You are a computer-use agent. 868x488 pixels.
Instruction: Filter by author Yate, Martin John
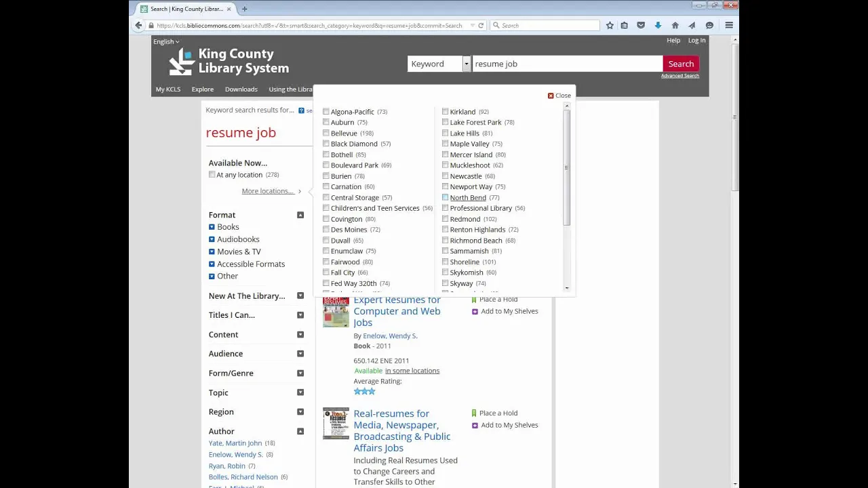(235, 443)
